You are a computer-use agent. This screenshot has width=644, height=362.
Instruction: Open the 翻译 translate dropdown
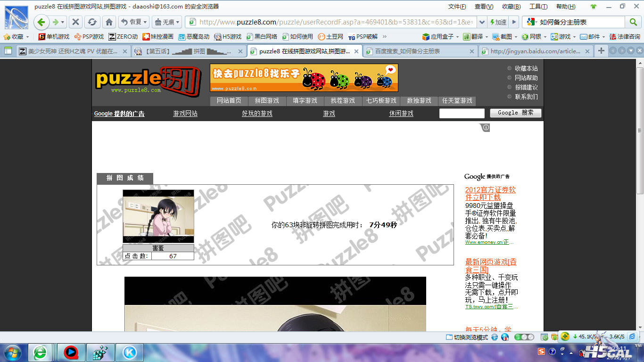pyautogui.click(x=475, y=36)
